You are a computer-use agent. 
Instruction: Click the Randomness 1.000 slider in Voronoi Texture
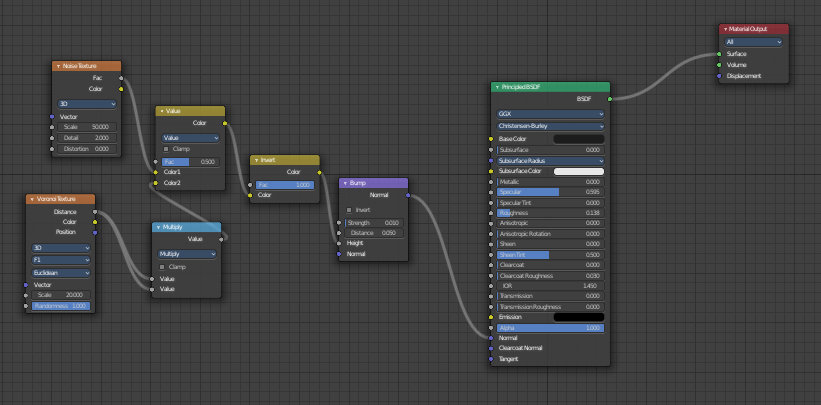[61, 306]
